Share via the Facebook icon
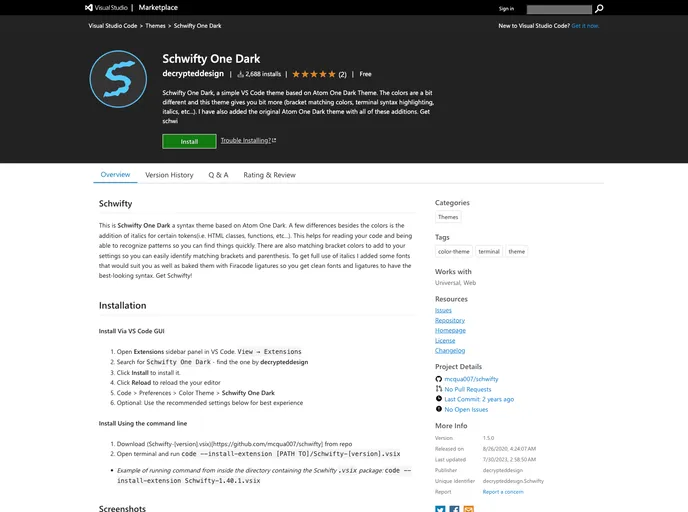This screenshot has height=512, width=688. point(455,509)
